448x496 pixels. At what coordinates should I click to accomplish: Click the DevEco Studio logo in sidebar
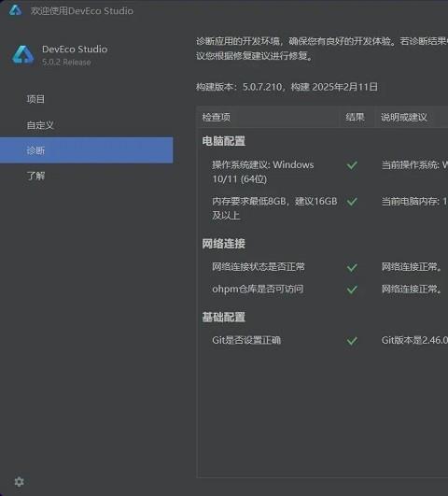[x=22, y=55]
